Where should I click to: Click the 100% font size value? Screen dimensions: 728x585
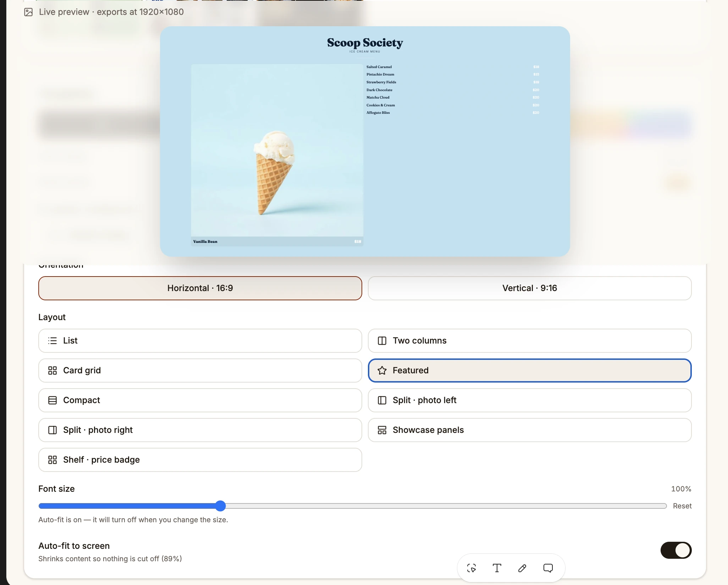coord(681,489)
